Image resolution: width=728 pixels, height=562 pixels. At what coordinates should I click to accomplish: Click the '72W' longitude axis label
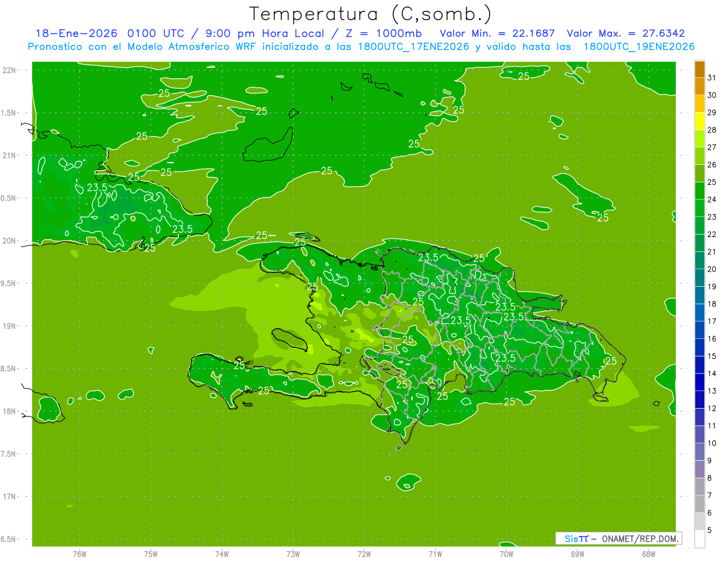[365, 554]
